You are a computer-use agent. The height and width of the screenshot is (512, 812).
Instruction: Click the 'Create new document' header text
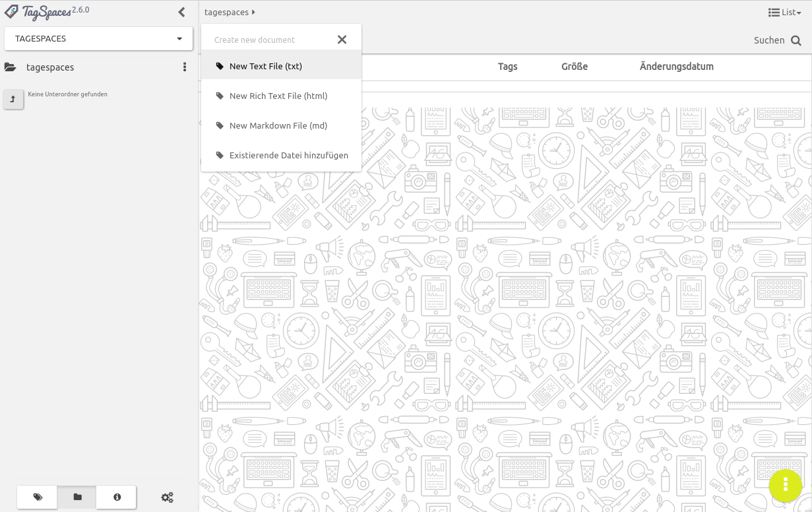pyautogui.click(x=255, y=40)
